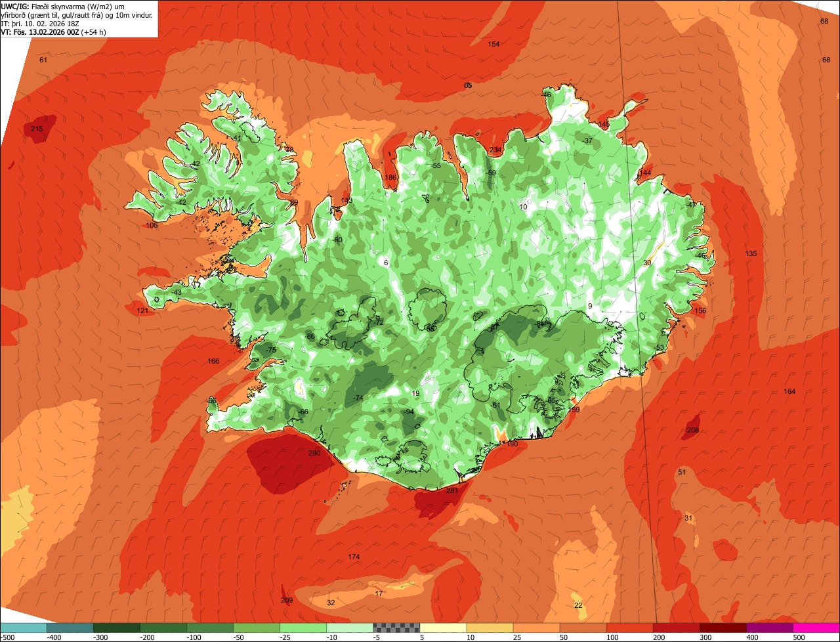Select the -94 value in southern Iceland
This screenshot has width=840, height=642.
[409, 412]
